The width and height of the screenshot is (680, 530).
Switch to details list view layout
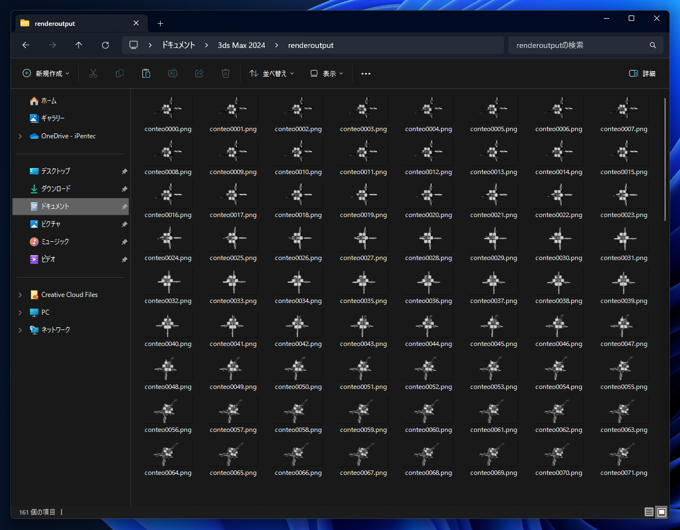click(x=649, y=512)
